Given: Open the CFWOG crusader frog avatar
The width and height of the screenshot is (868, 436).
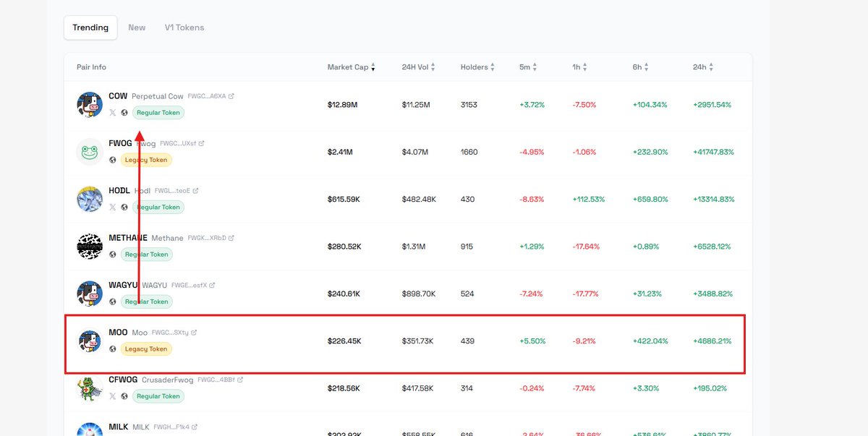Looking at the screenshot, I should tap(90, 388).
